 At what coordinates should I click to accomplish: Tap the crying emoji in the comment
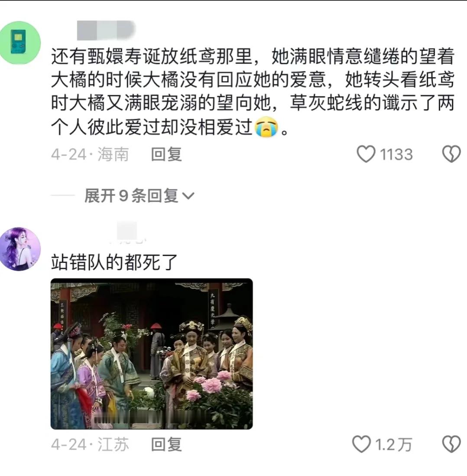coord(266,126)
